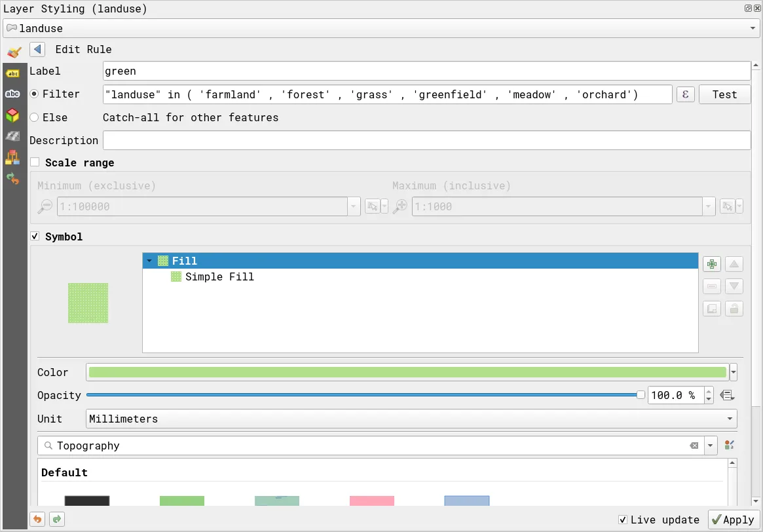Viewport: 763px width, 532px height.
Task: Add a new symbol layer with plus
Action: [712, 265]
